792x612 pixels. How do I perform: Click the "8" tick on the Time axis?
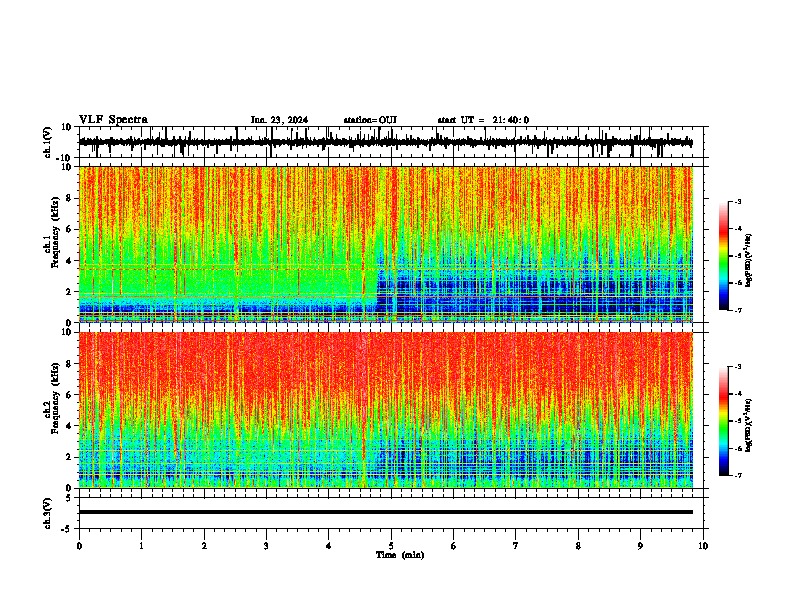coord(578,546)
